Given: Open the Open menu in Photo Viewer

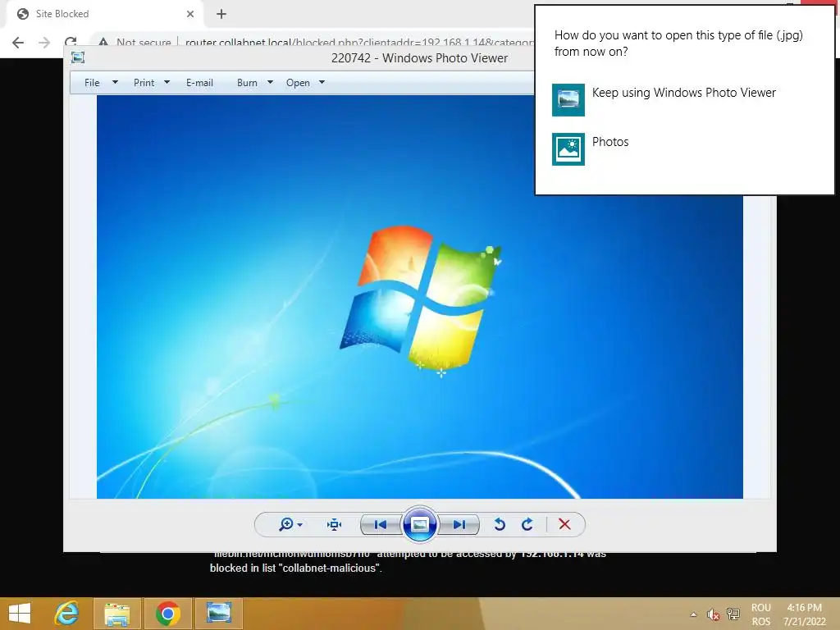Looking at the screenshot, I should (298, 83).
